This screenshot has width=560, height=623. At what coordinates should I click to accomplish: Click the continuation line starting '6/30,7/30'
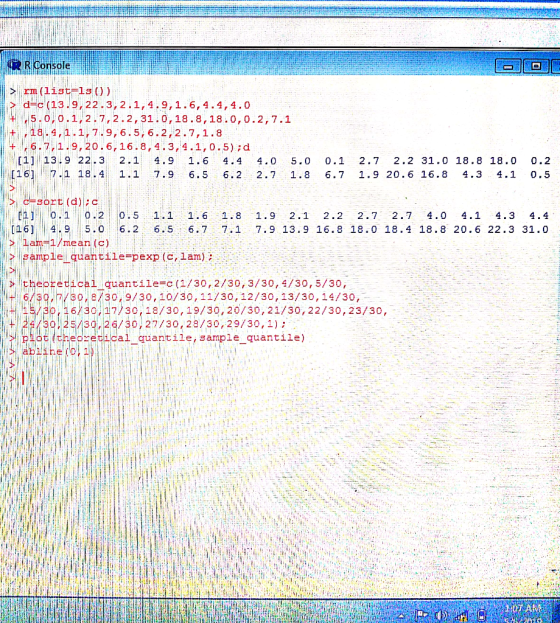(x=191, y=297)
